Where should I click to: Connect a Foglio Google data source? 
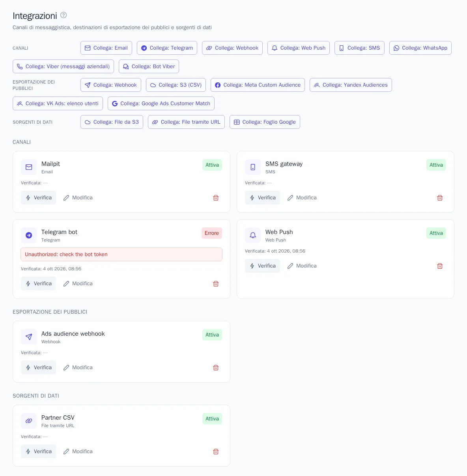pos(265,122)
